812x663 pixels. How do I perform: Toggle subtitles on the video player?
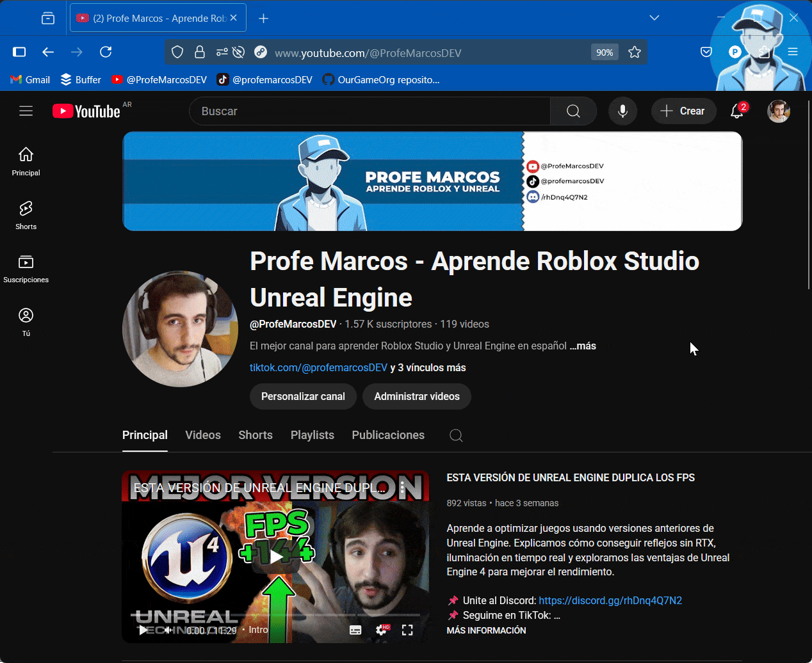click(355, 630)
